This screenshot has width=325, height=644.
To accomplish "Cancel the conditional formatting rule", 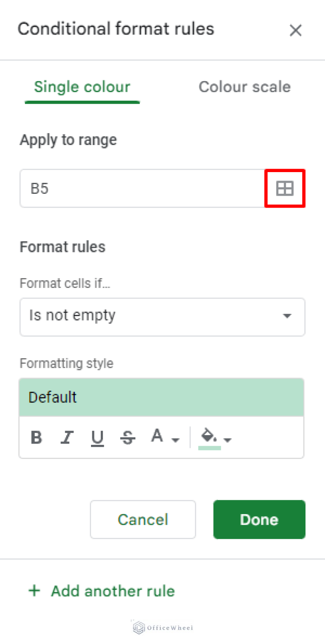I will (x=143, y=519).
